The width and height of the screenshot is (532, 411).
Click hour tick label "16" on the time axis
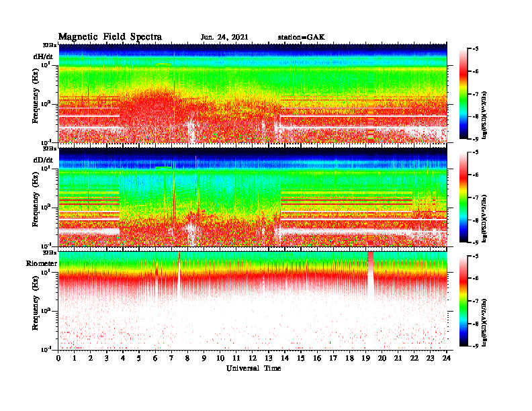pyautogui.click(x=317, y=358)
